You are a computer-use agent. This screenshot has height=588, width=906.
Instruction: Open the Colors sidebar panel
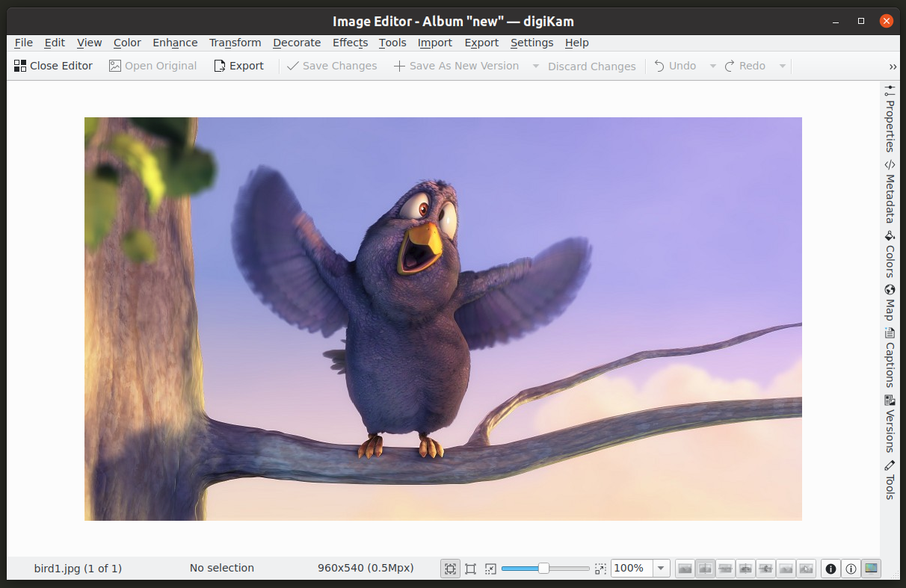[890, 254]
